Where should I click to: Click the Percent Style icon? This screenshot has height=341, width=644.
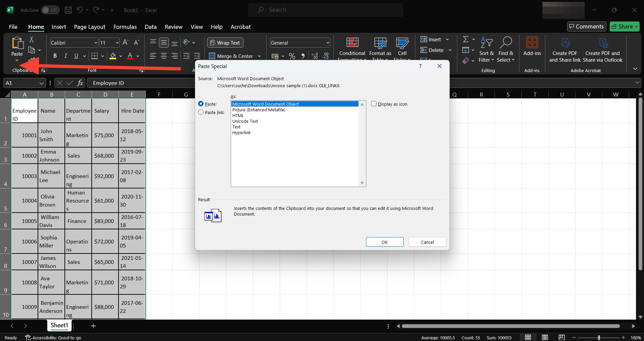point(292,56)
